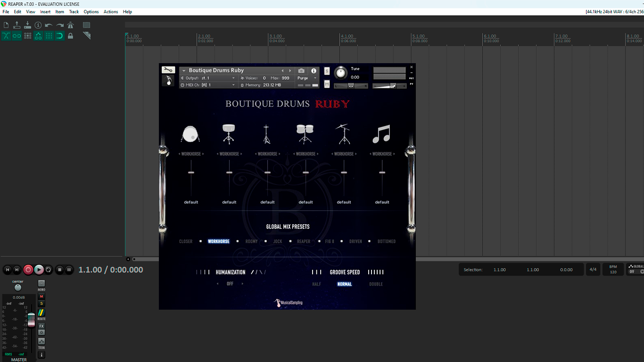
Task: Toggle the metronome icon in the toolbar
Action: (x=70, y=25)
